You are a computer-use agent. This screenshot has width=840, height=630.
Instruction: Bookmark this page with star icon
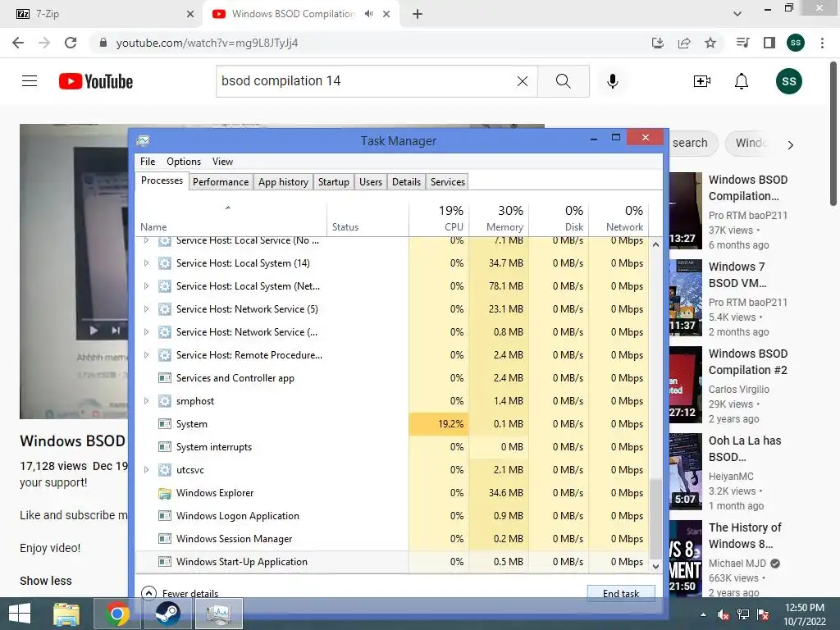pyautogui.click(x=710, y=43)
